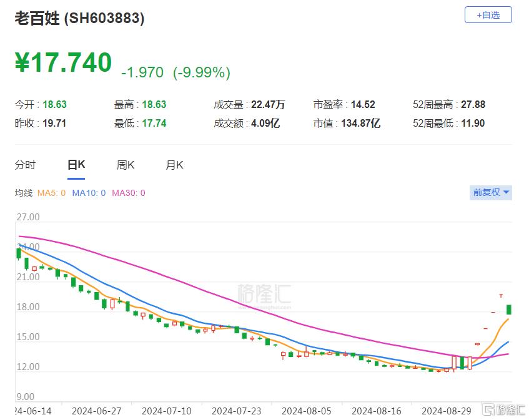Click the 2024-08-16 date axis label

pyautogui.click(x=377, y=411)
